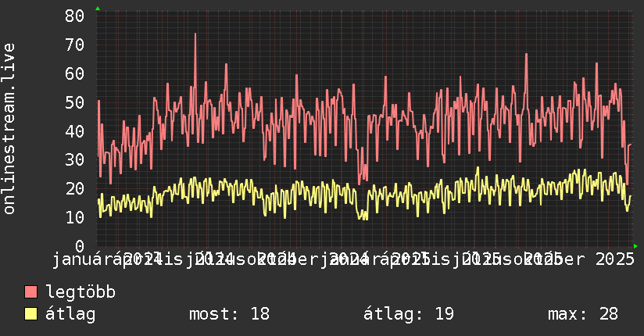Click the green arrow atop the y-axis
The width and height of the screenshot is (644, 336).
coord(98,9)
